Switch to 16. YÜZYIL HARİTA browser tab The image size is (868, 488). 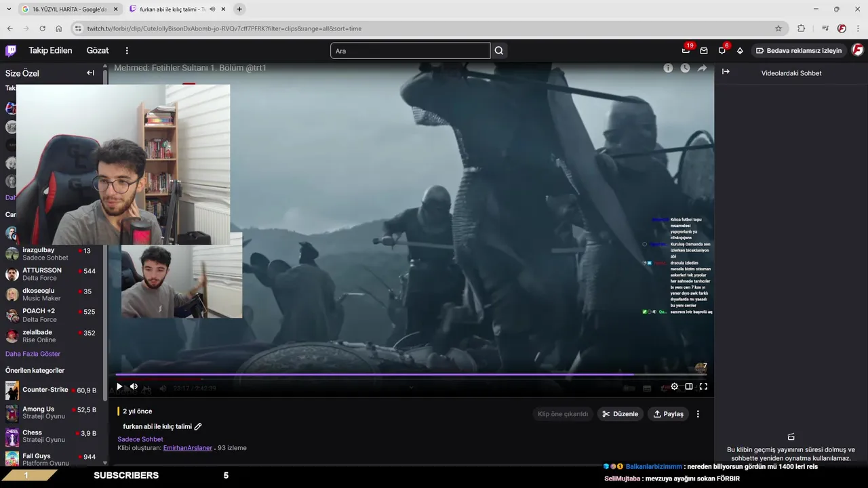pos(70,9)
